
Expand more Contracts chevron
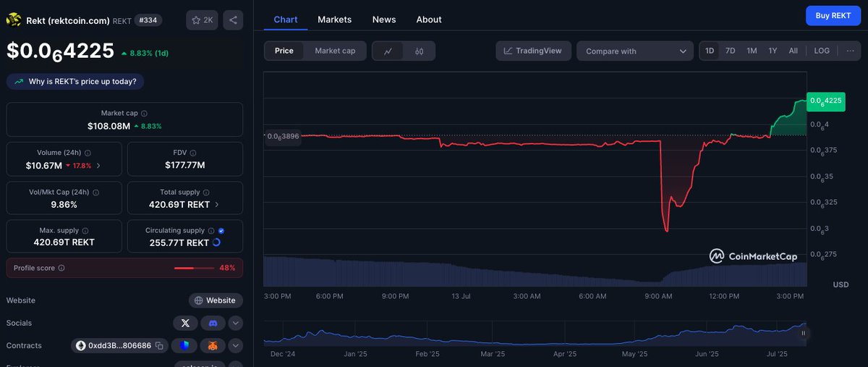[235, 346]
